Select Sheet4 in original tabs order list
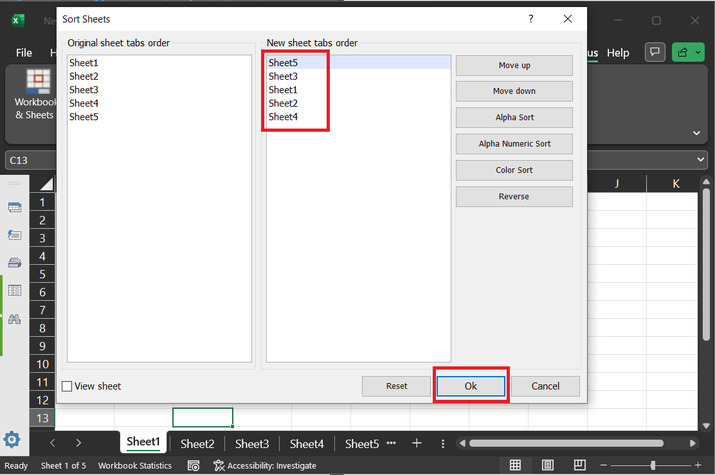This screenshot has height=475, width=715. (x=159, y=103)
